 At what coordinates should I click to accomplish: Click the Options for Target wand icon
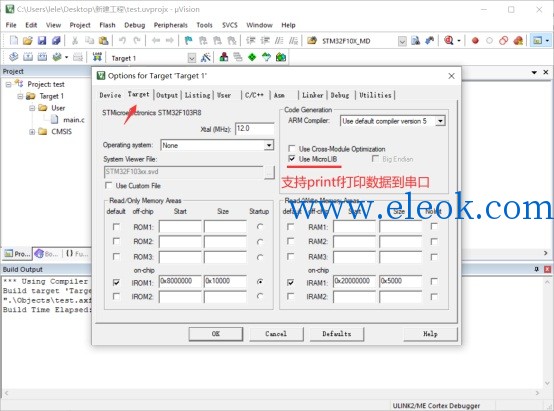[x=205, y=57]
